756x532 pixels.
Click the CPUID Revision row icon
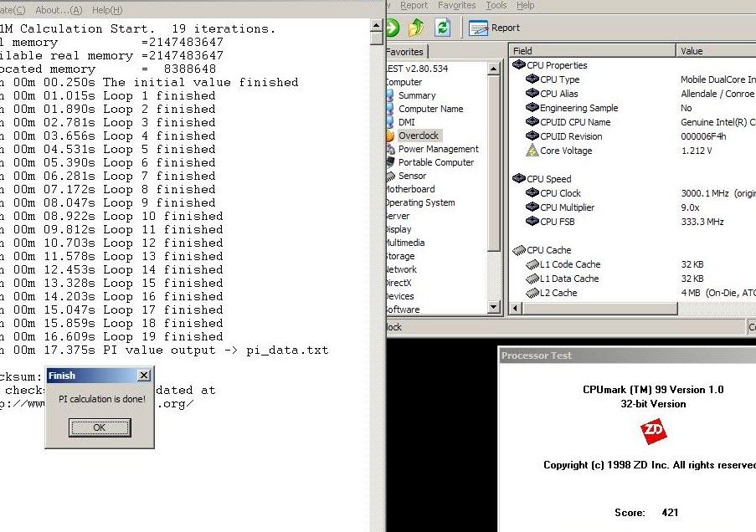(x=532, y=136)
